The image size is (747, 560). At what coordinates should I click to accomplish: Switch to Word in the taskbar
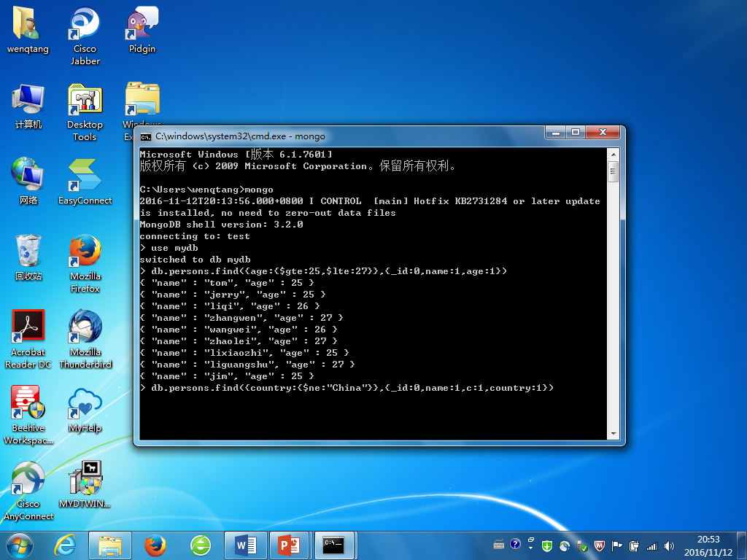coord(246,545)
